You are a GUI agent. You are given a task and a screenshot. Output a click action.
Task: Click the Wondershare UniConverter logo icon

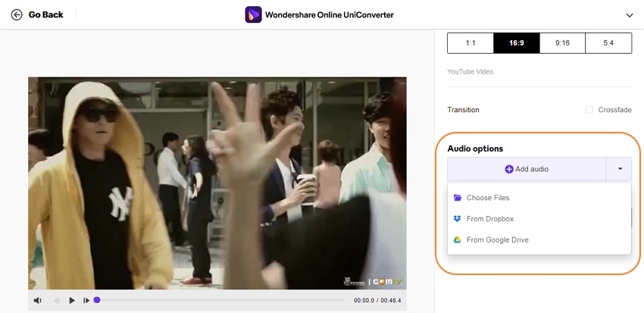coord(253,15)
